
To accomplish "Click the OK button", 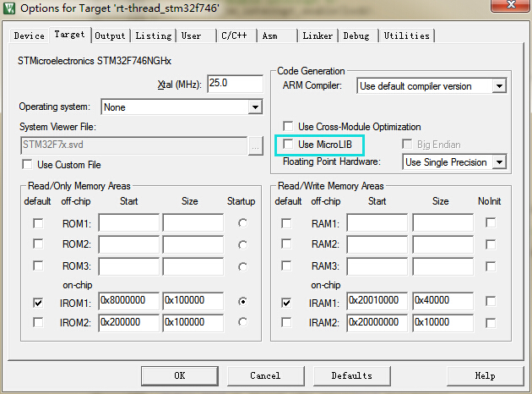I will [x=180, y=375].
